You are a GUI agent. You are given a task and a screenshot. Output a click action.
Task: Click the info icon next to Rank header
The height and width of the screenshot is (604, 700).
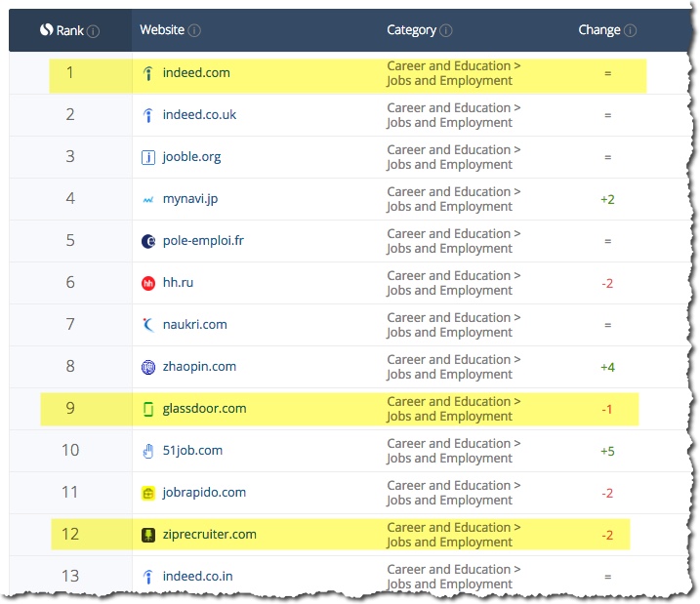click(x=94, y=31)
